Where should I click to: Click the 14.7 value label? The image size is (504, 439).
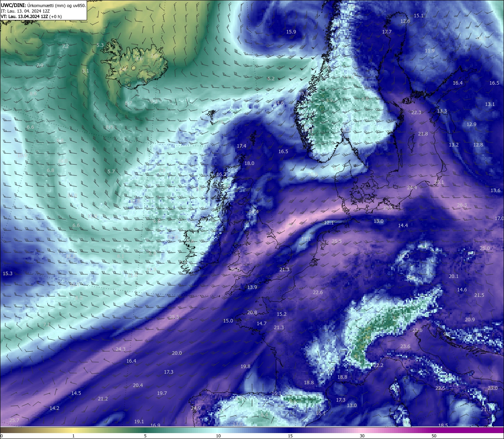pyautogui.click(x=261, y=324)
